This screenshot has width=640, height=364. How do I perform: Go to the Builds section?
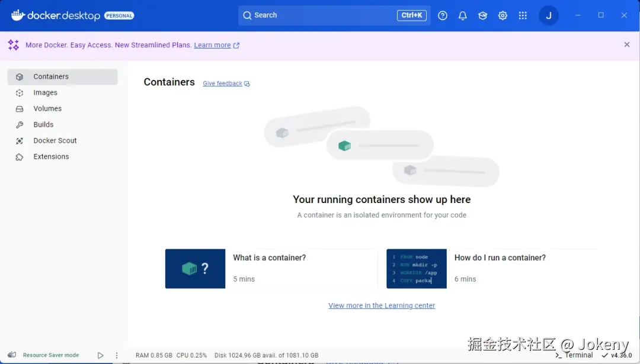[x=62, y=125]
